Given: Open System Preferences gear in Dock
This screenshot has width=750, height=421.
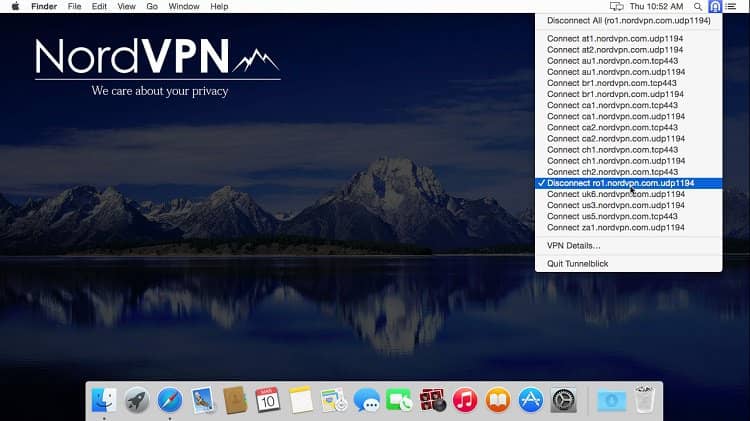Looking at the screenshot, I should click(x=564, y=400).
